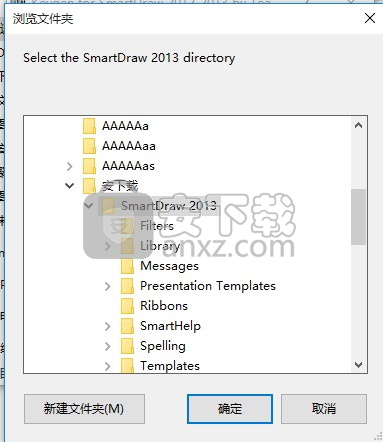Click the Spelling folder icon
The height and width of the screenshot is (442, 383).
[x=127, y=346]
